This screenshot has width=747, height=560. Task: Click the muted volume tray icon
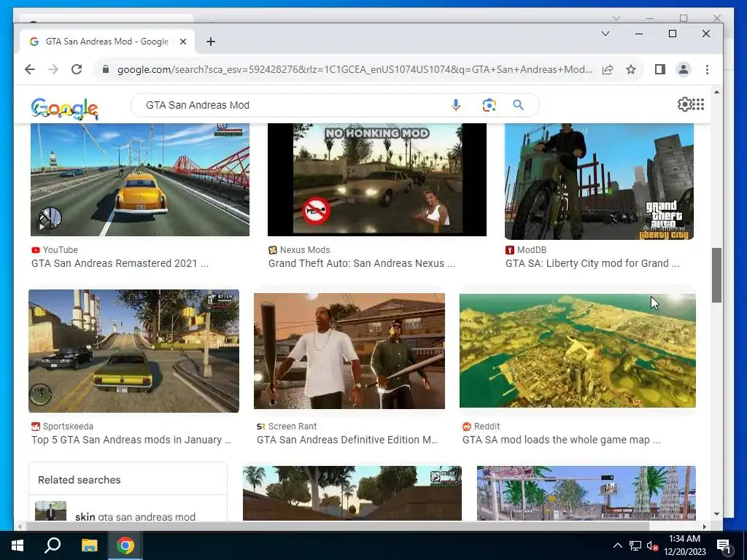(x=652, y=545)
